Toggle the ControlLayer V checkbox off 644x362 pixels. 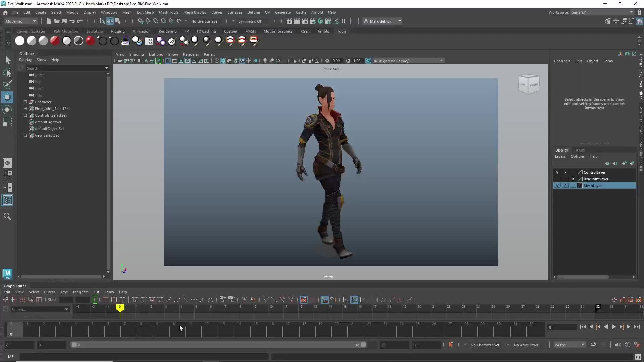[557, 172]
